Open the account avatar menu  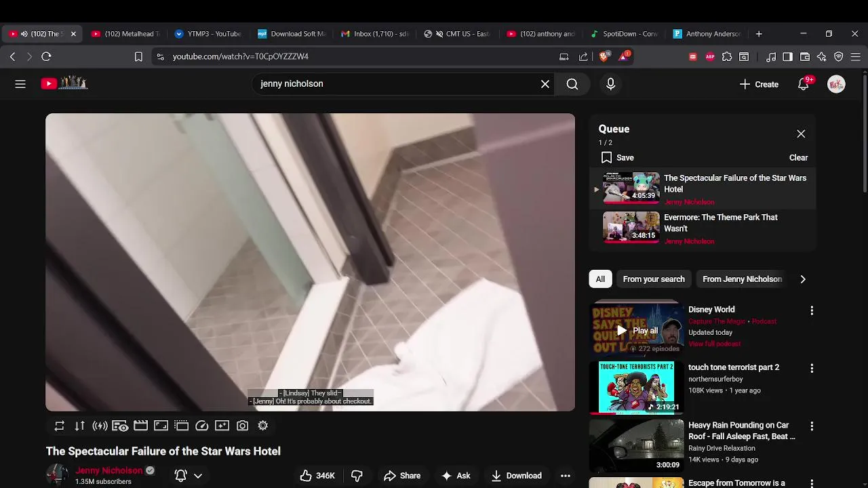click(x=836, y=84)
